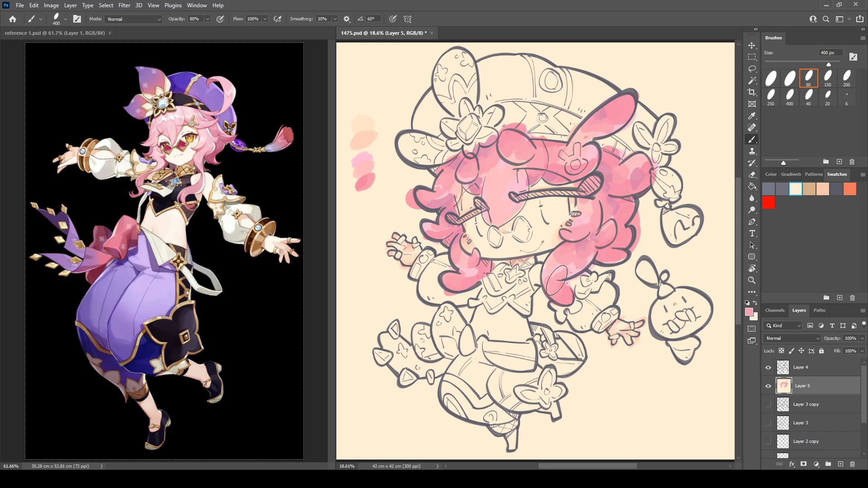The width and height of the screenshot is (868, 488).
Task: Toggle pressure for opacity button
Action: (x=220, y=19)
